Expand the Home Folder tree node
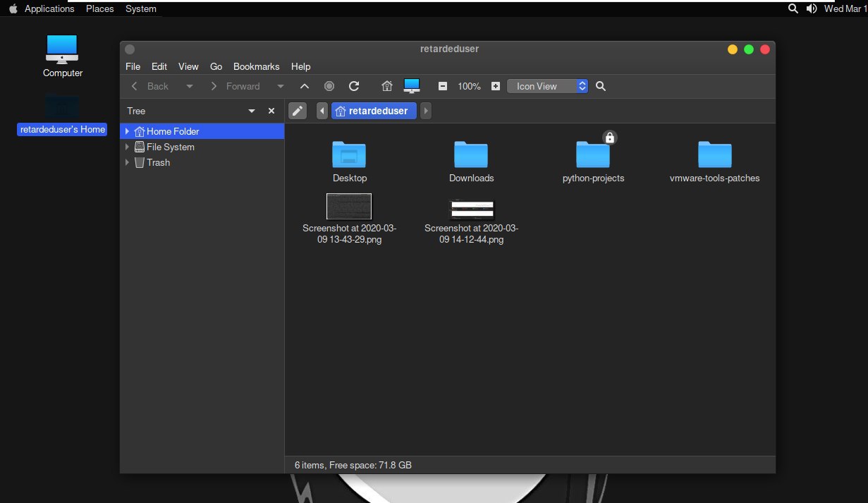 click(x=127, y=131)
